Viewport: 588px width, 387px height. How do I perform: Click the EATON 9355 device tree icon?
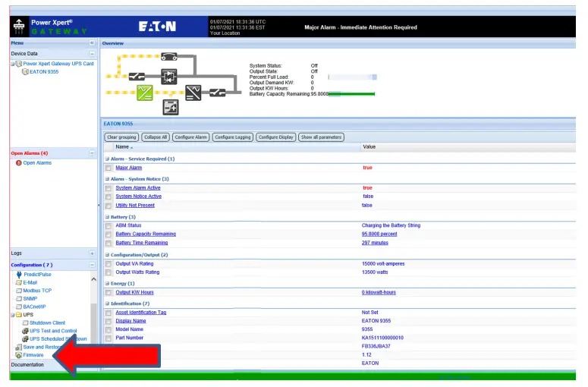(x=25, y=71)
